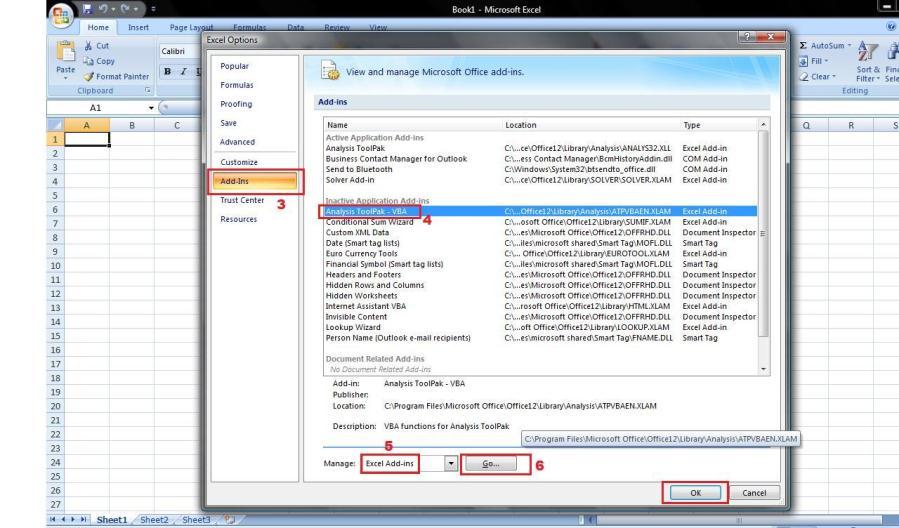Viewport: 899px width, 528px height.
Task: Select 'Internet Assistant VBA' add-in
Action: (540, 306)
